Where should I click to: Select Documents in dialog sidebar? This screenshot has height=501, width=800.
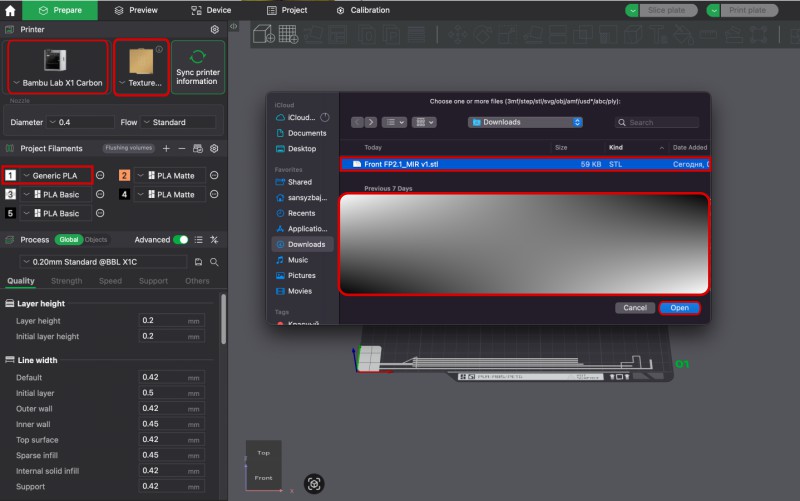pyautogui.click(x=301, y=133)
